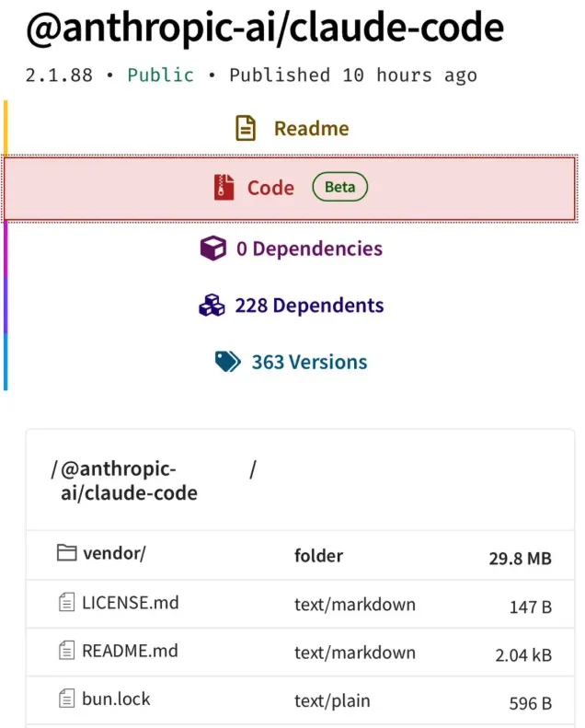Screen dimensions: 585x728
Task: Click the README.md file icon
Action: coord(66,652)
